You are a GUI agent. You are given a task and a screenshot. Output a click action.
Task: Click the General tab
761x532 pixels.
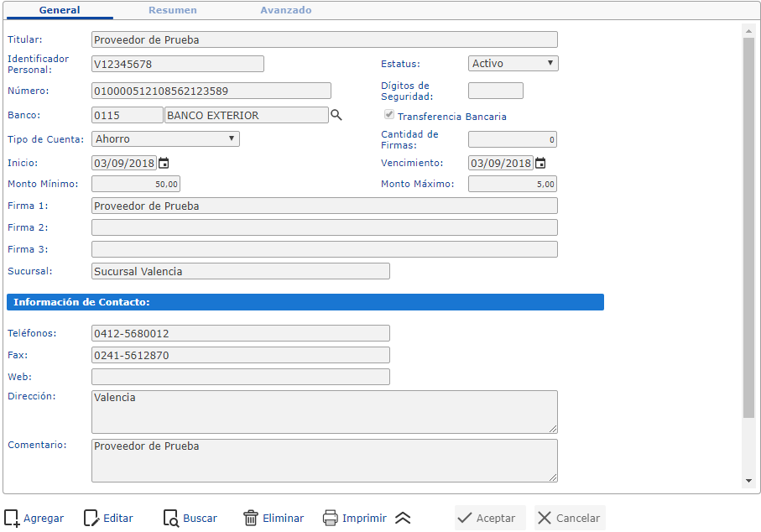[59, 10]
